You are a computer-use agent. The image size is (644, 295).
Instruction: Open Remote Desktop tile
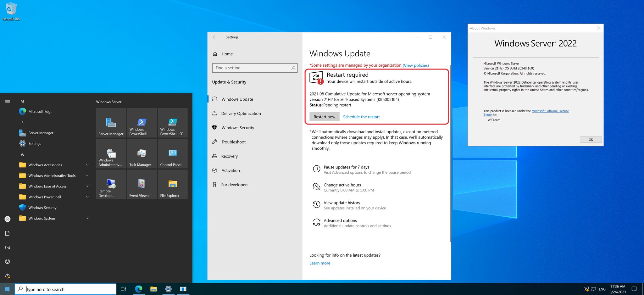point(111,184)
